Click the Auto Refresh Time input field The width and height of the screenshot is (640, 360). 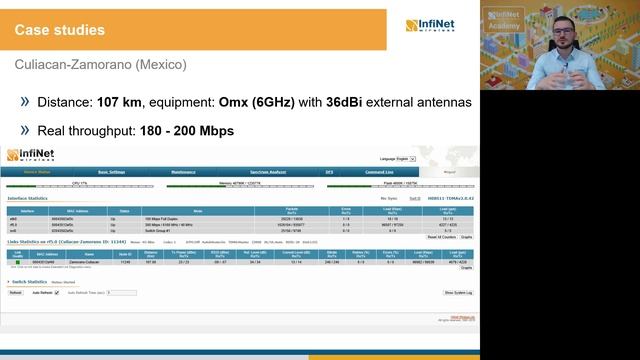point(122,293)
